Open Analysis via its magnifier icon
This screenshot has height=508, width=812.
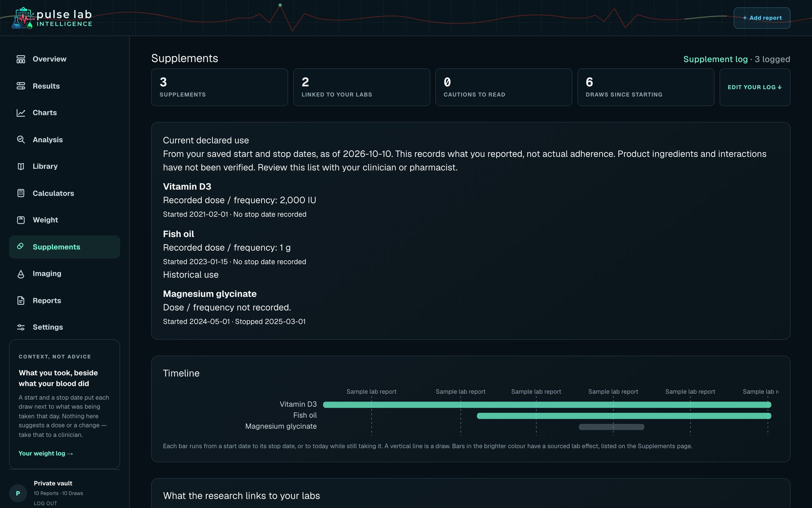coord(21,140)
